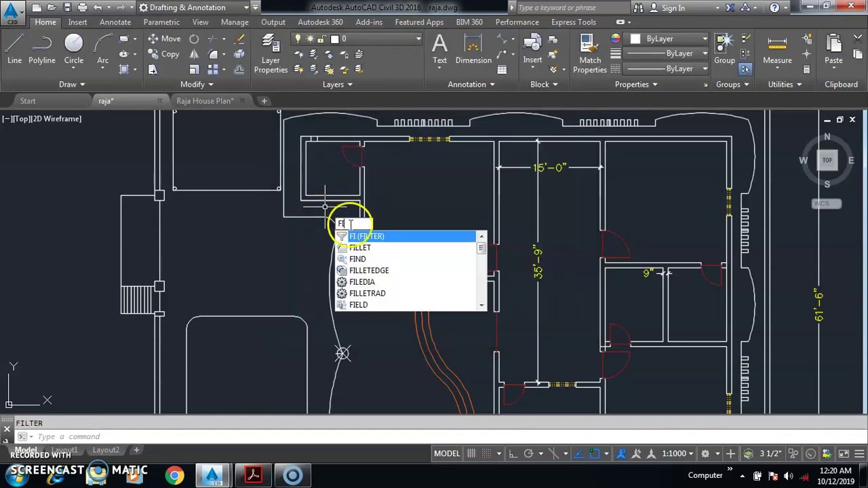868x488 pixels.
Task: Switch to the Start tab
Action: (x=28, y=101)
